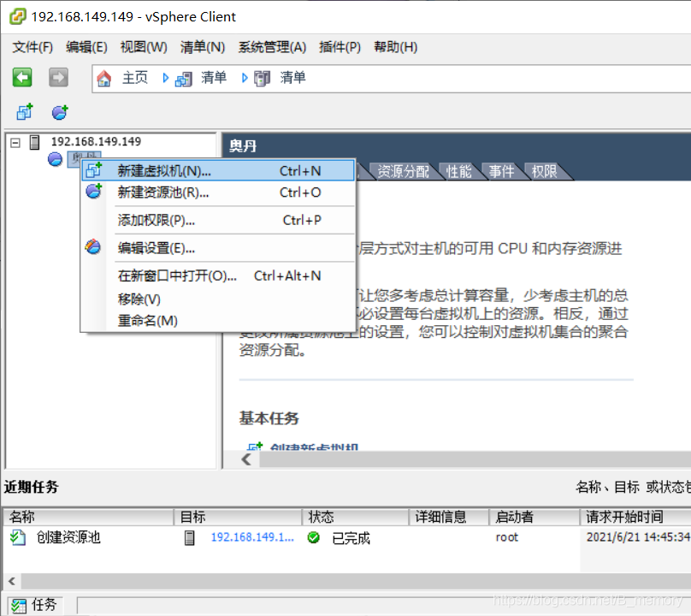Click the 新建资源池 icon in the context menu

[93, 192]
